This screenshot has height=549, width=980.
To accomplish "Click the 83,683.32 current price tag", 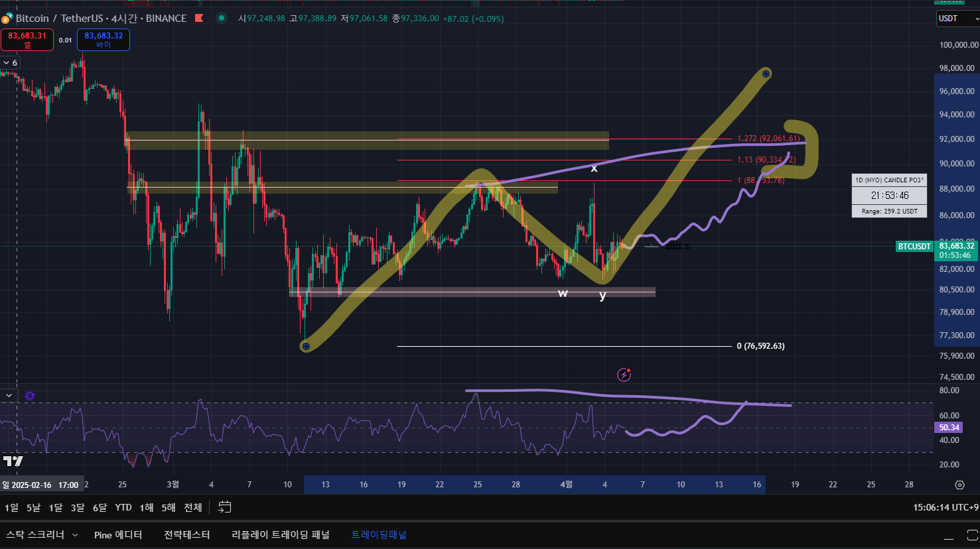I will [x=957, y=250].
